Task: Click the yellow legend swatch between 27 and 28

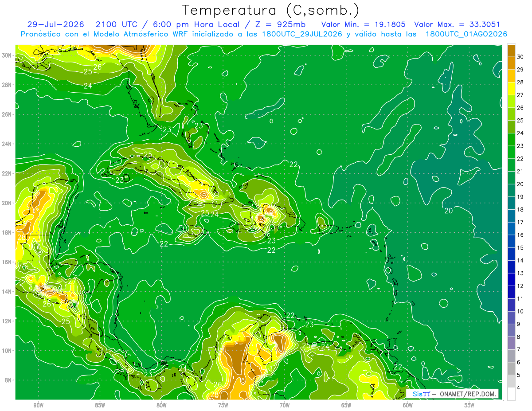Action: [x=511, y=89]
